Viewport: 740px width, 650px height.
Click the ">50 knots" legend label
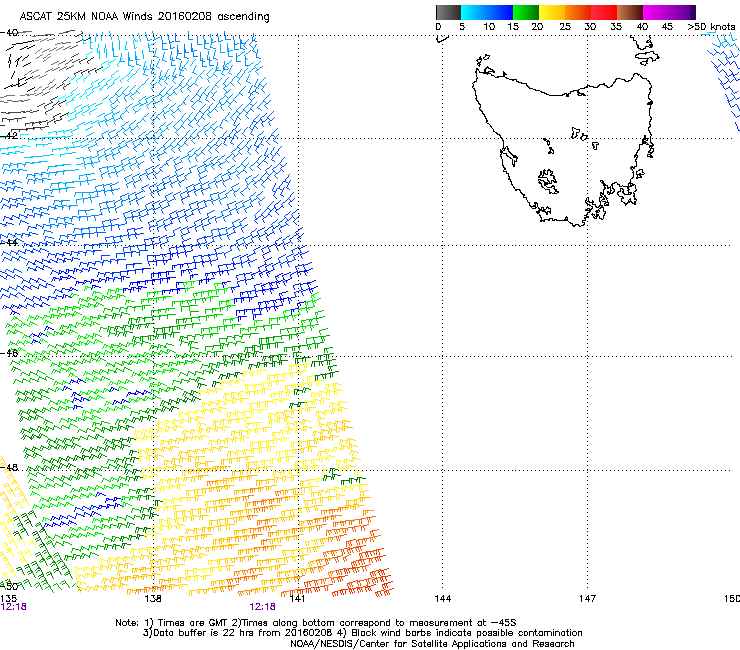pyautogui.click(x=711, y=27)
